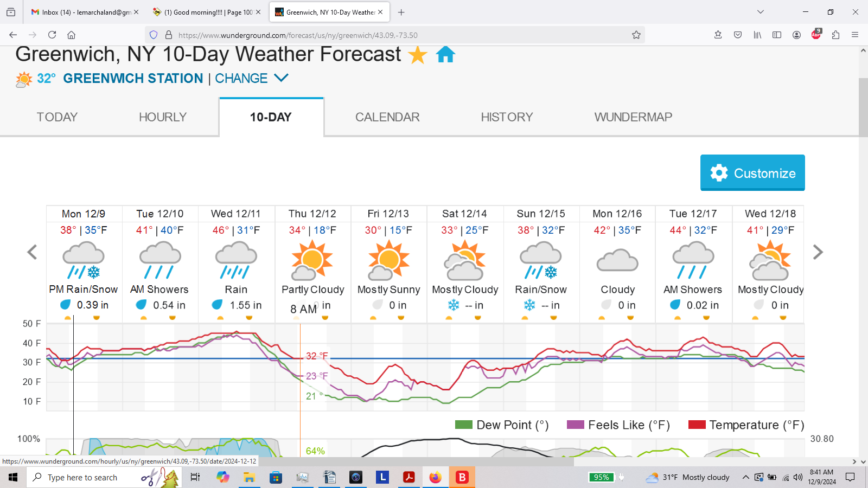Toggle the Feels Like legend series
The width and height of the screenshot is (868, 488).
pyautogui.click(x=575, y=425)
